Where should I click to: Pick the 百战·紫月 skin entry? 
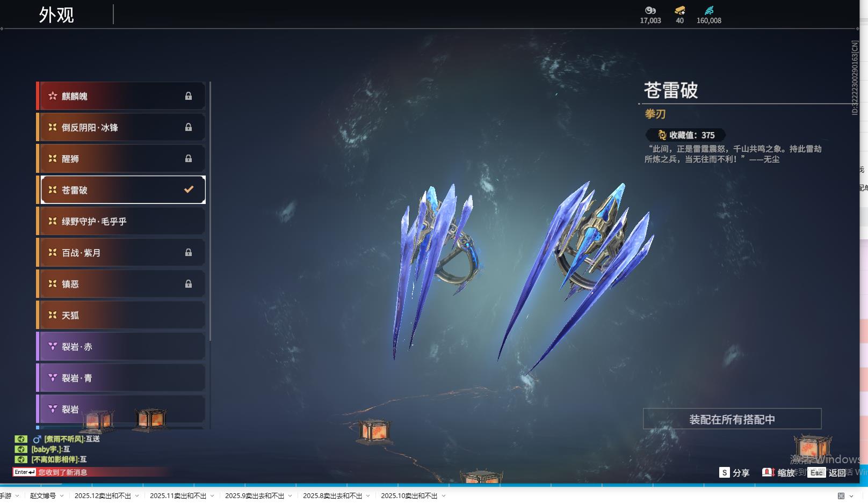click(x=121, y=252)
